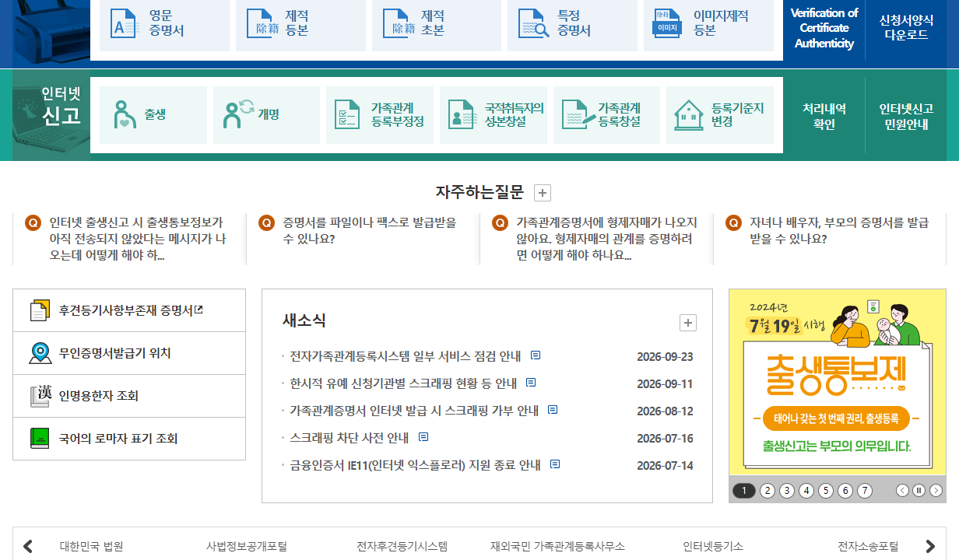Open the 개명 name change icon
Screen dimensions: 959x560
[x=238, y=114]
